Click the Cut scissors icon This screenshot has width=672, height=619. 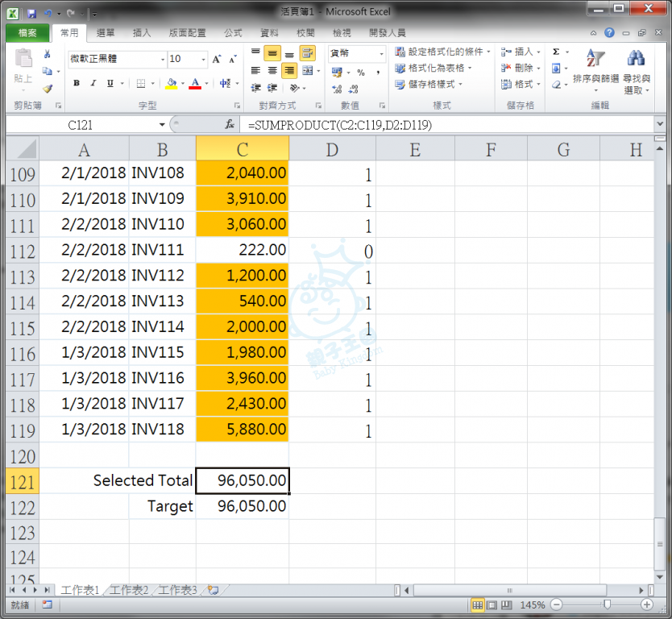click(47, 54)
